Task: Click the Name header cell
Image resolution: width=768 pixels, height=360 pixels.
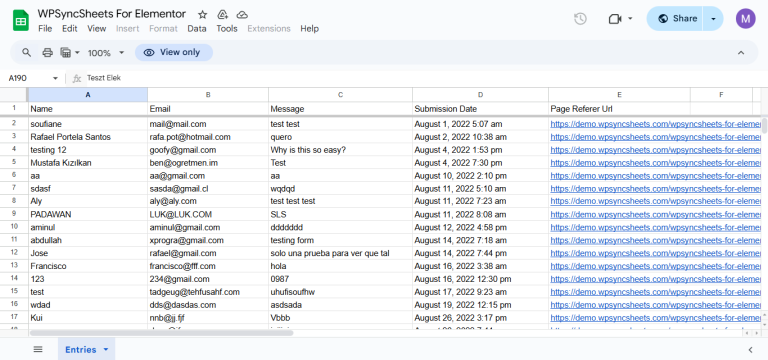Action: (88, 109)
